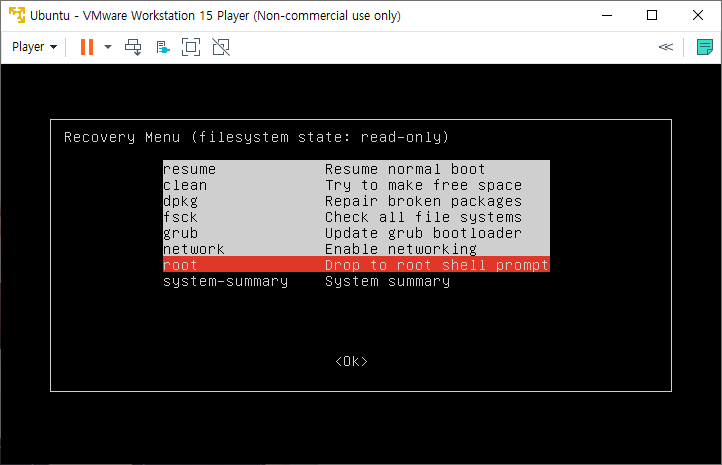722x465 pixels.
Task: Select the grub update bootloader entry
Action: (356, 233)
